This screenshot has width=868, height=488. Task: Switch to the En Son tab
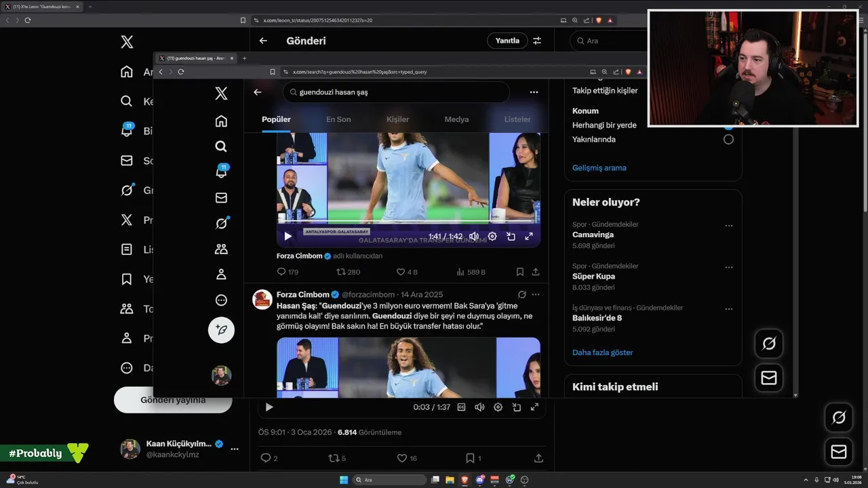tap(338, 119)
